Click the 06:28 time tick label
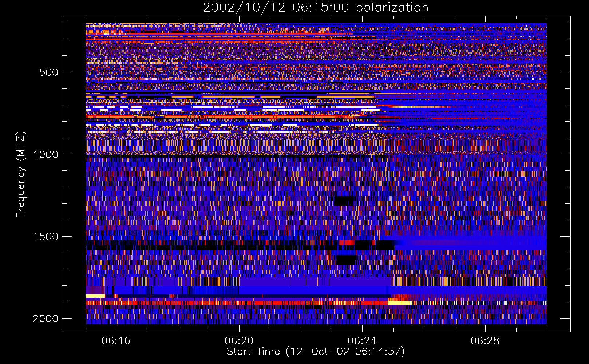Screen dimensions: 589x364 (x=485, y=341)
